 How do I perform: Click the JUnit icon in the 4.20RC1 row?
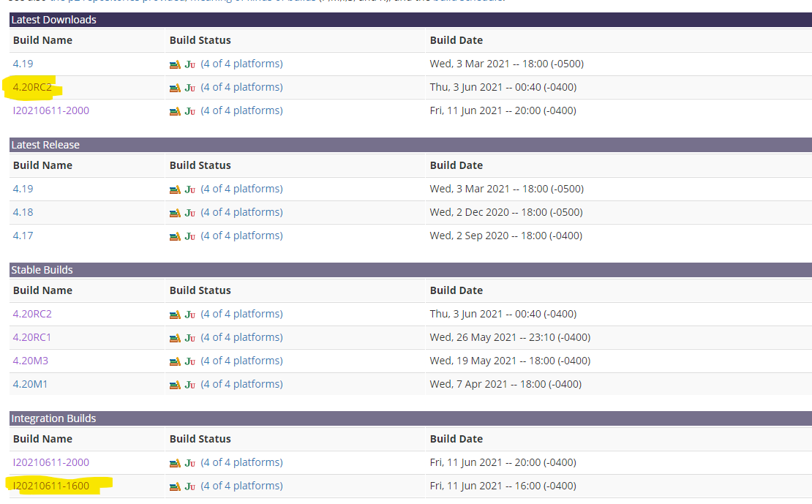click(190, 338)
